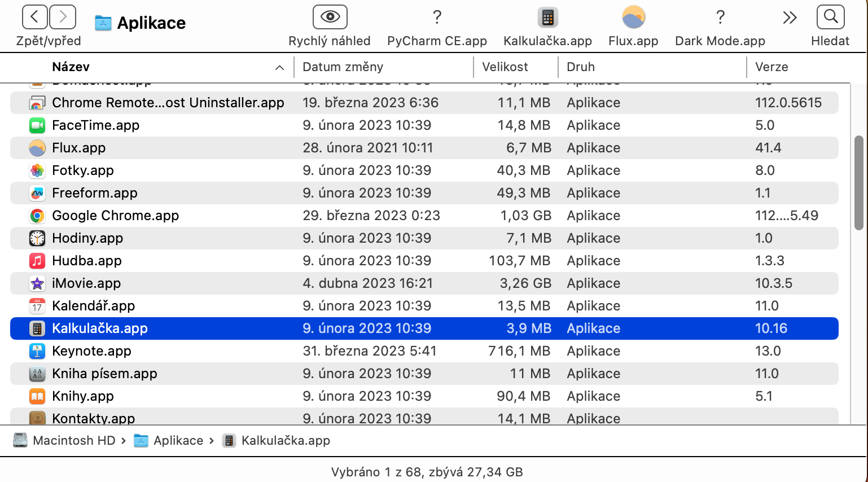The image size is (868, 482).
Task: Select the file name Knihy.app
Action: (x=83, y=396)
